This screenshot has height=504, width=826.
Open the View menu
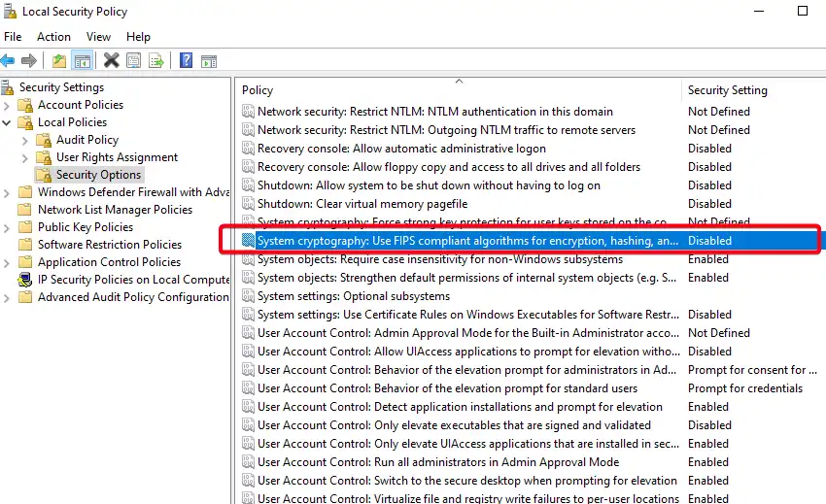click(x=98, y=37)
